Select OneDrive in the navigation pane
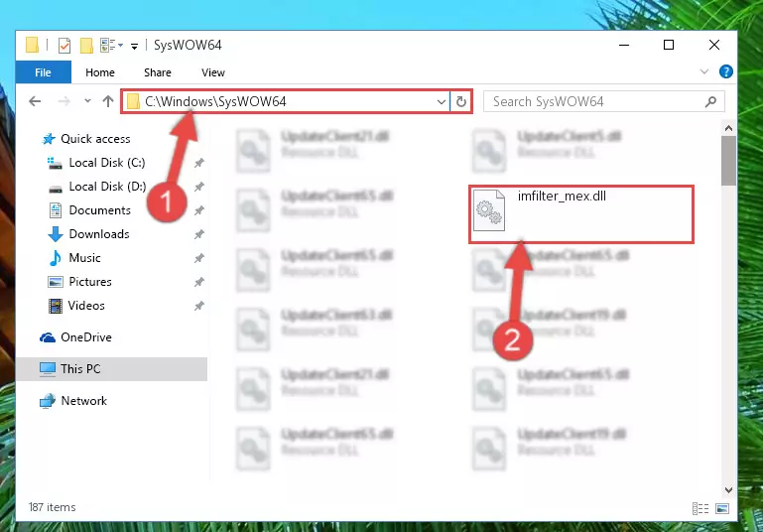Image resolution: width=763 pixels, height=532 pixels. 76,337
